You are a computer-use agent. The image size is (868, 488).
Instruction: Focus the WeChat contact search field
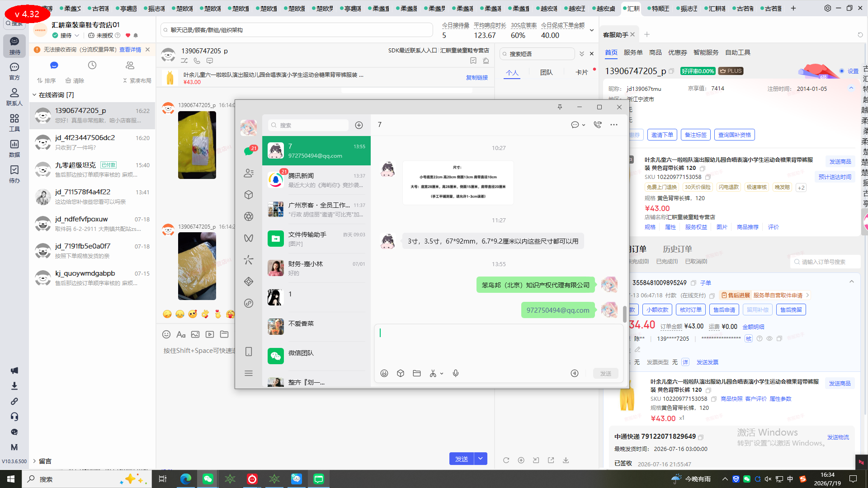pos(308,125)
